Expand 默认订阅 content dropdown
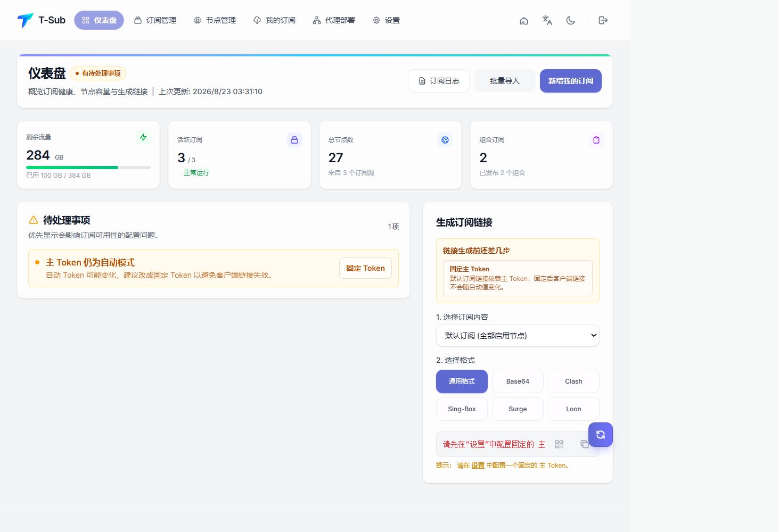This screenshot has height=532, width=779. pos(518,336)
